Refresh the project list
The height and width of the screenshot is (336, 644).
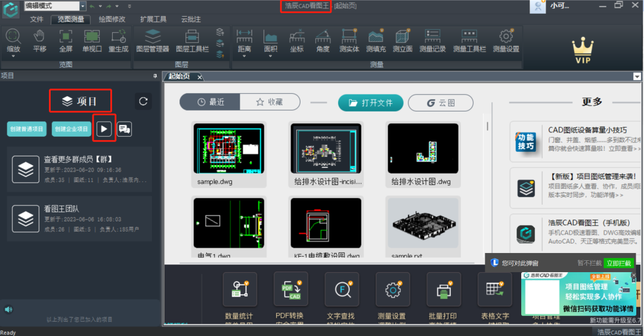point(143,101)
